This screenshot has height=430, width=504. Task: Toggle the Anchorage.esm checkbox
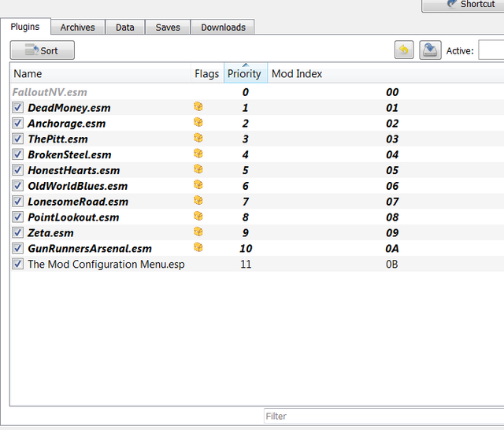coord(17,123)
